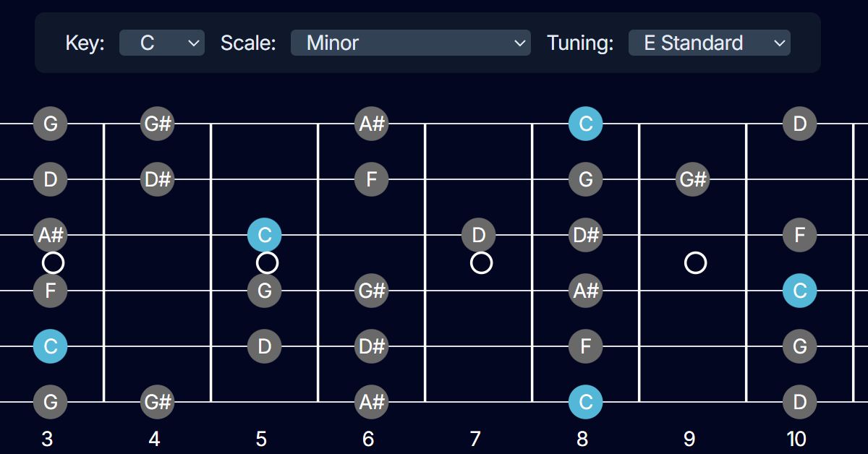Select the D note at fret 7 third string

pos(478,234)
